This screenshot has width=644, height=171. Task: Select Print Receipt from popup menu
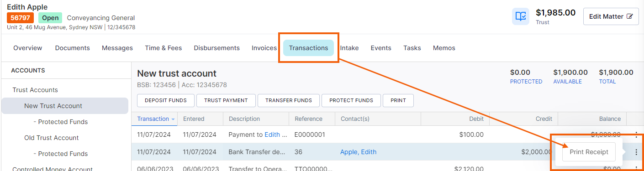click(589, 152)
